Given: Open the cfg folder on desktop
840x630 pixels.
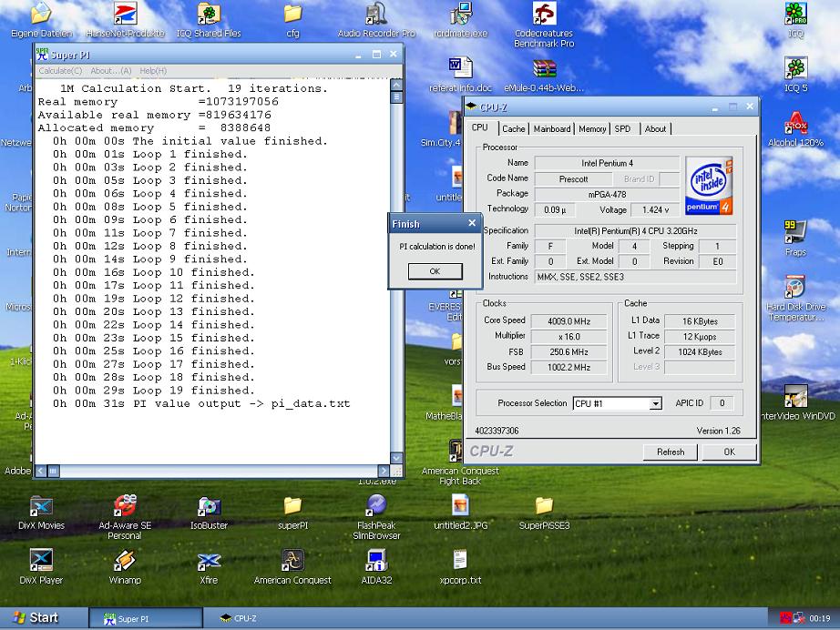Looking at the screenshot, I should point(292,19).
